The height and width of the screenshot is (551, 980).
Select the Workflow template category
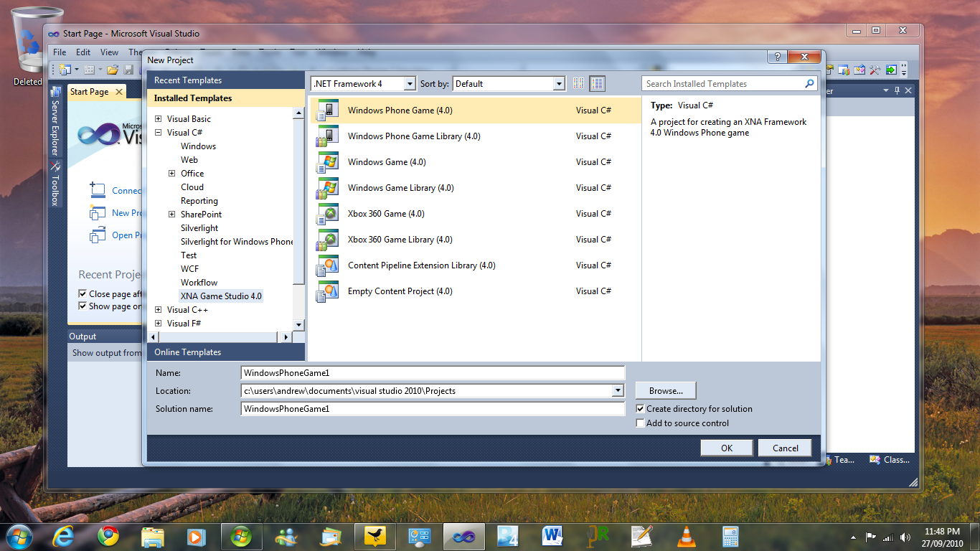pyautogui.click(x=199, y=283)
